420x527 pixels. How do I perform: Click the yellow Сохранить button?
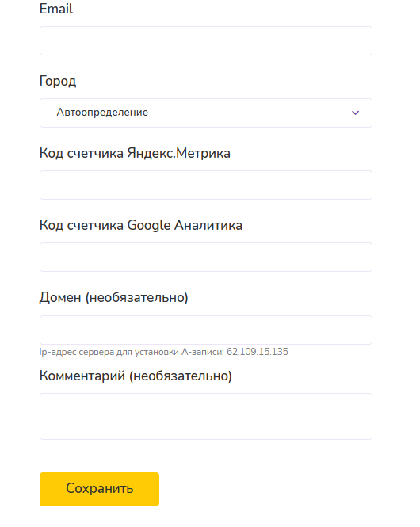coord(99,489)
